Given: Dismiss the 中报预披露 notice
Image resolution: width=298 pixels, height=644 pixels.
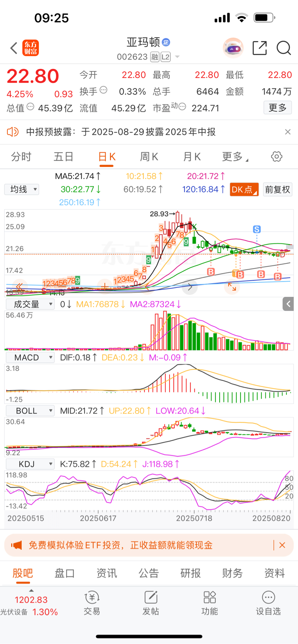Looking at the screenshot, I should click(288, 132).
